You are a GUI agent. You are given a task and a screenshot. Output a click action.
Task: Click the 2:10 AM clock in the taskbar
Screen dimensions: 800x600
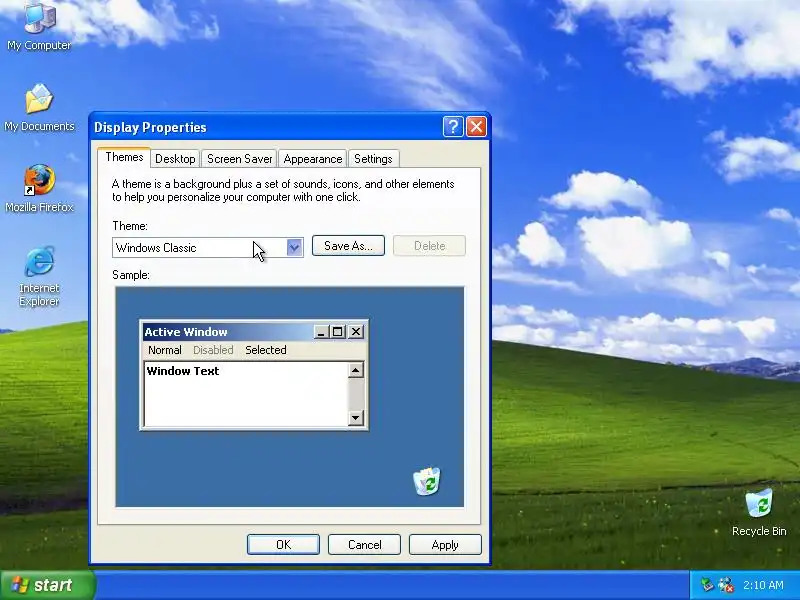click(763, 585)
